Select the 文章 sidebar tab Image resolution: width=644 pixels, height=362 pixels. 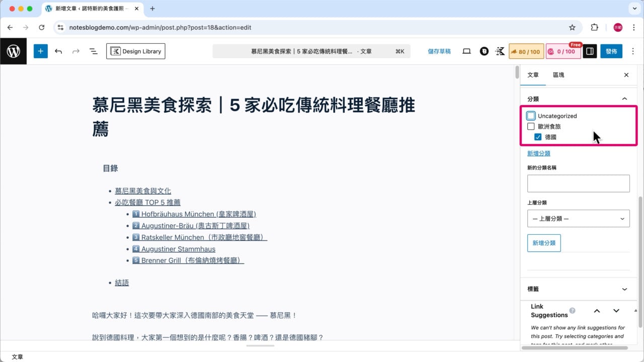[x=533, y=74]
